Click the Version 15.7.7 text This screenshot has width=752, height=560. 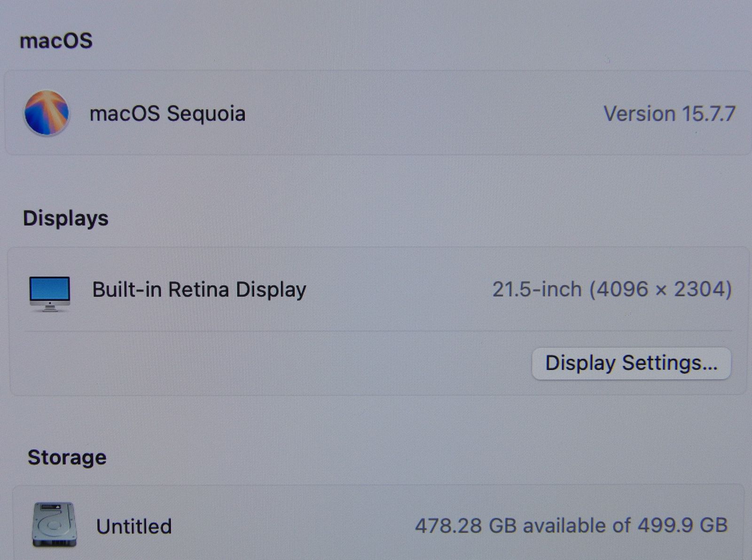point(669,114)
